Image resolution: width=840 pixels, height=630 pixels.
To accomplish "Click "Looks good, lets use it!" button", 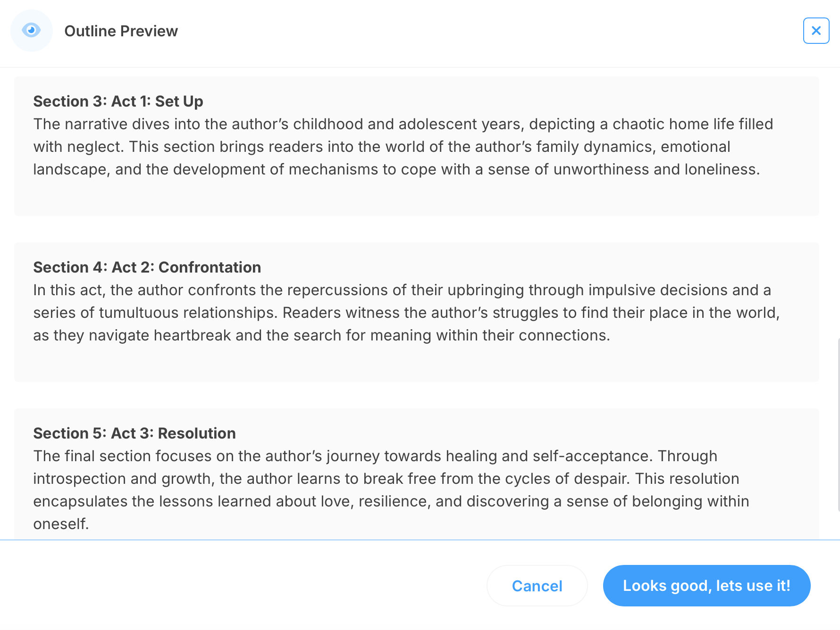I will [x=706, y=586].
